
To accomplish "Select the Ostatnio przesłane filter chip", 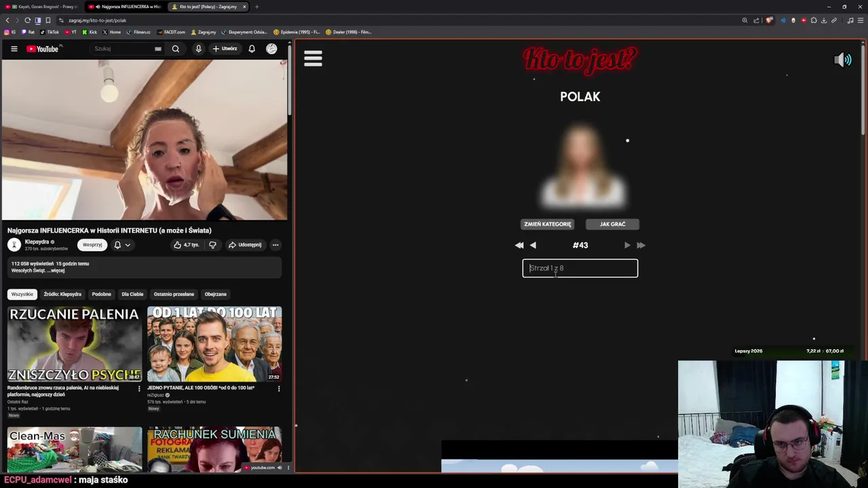I will tap(174, 294).
